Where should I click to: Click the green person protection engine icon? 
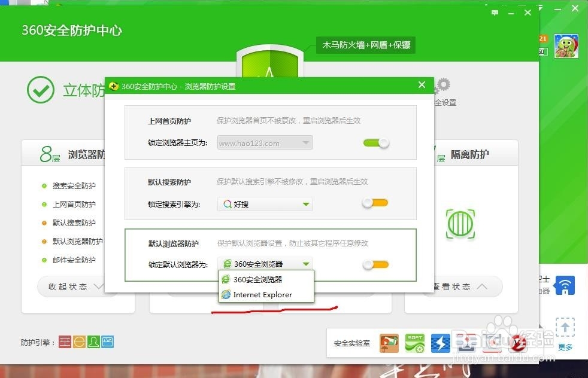[93, 342]
